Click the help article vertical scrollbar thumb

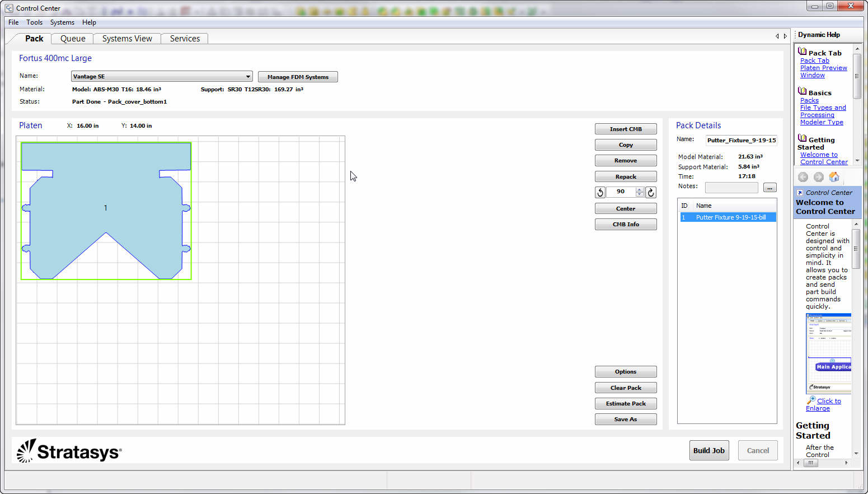click(x=856, y=248)
